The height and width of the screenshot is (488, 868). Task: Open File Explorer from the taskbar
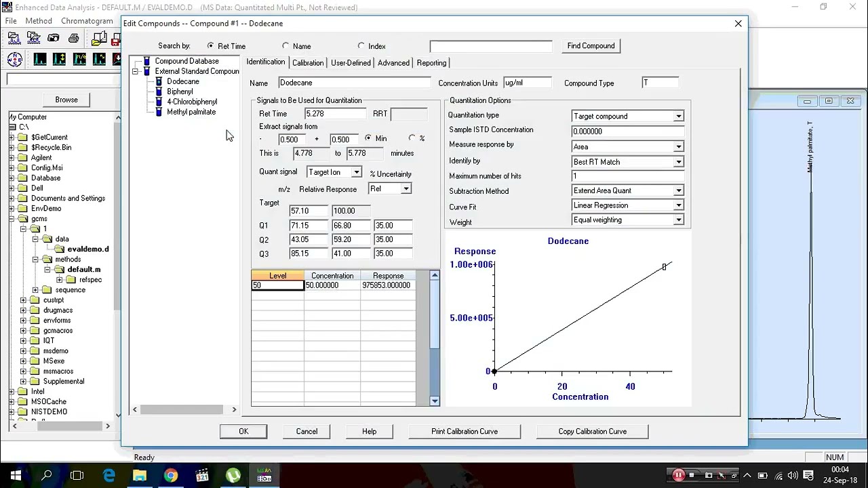[x=140, y=475]
